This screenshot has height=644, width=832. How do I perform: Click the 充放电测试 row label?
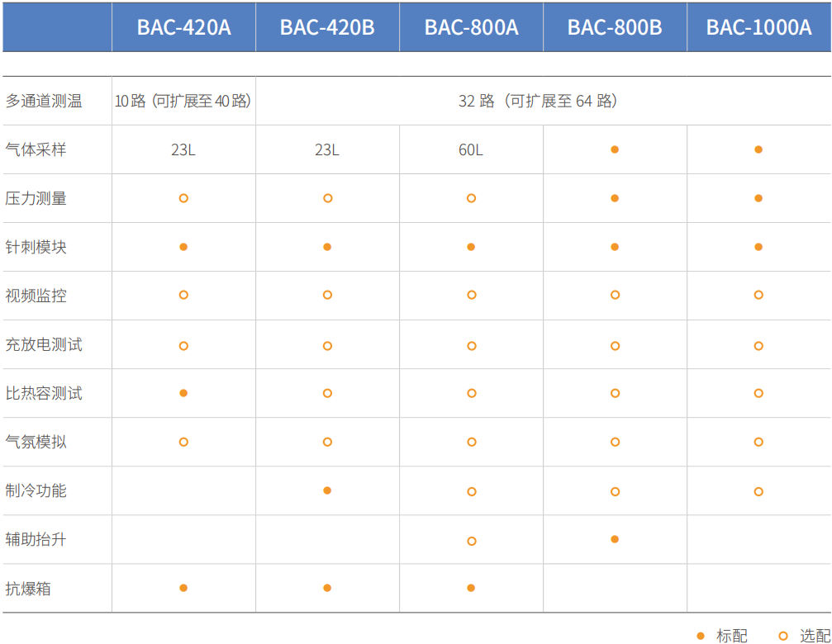tap(44, 344)
